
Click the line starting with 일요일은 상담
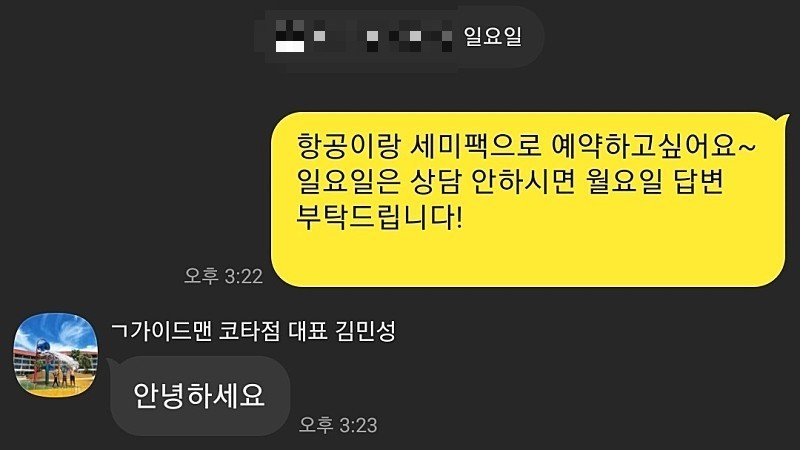510,182
